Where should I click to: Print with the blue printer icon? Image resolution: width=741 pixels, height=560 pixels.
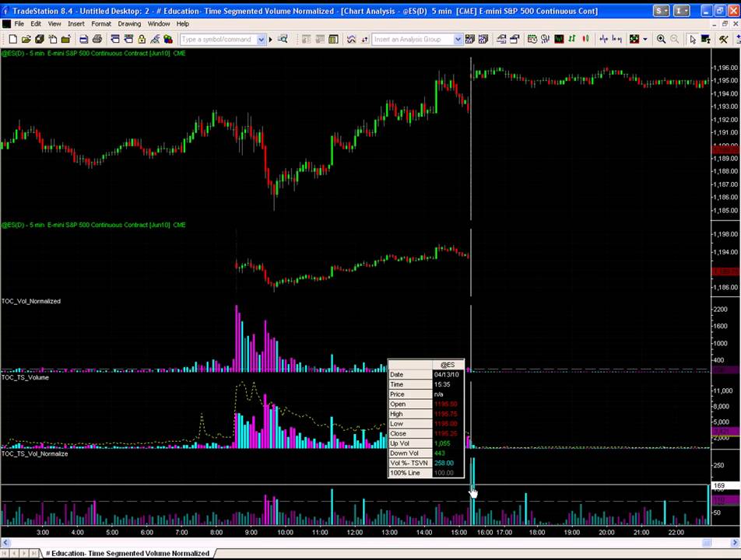pos(83,39)
